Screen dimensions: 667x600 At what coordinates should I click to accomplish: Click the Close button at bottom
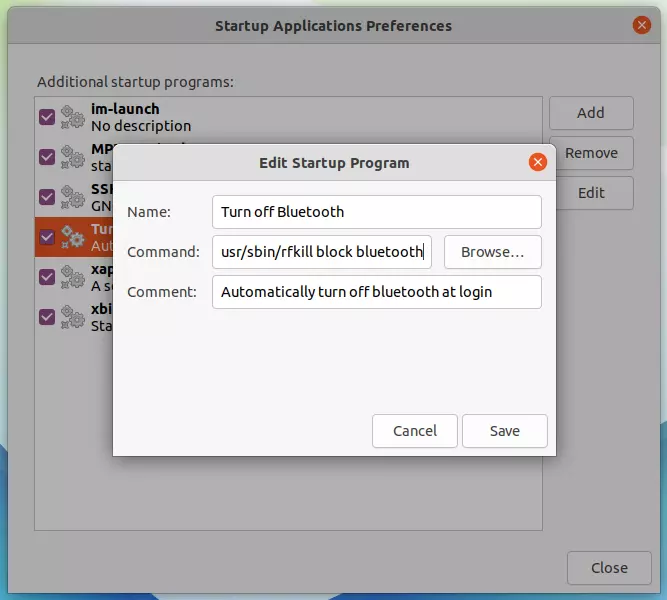point(609,568)
